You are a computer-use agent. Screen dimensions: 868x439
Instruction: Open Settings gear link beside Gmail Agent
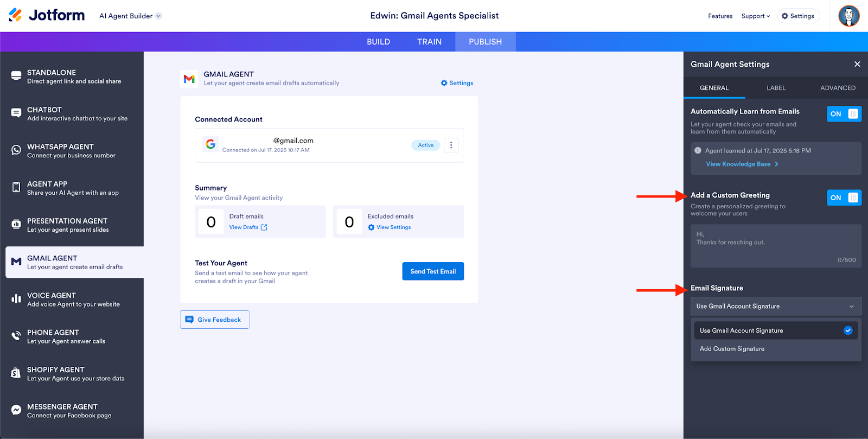457,83
